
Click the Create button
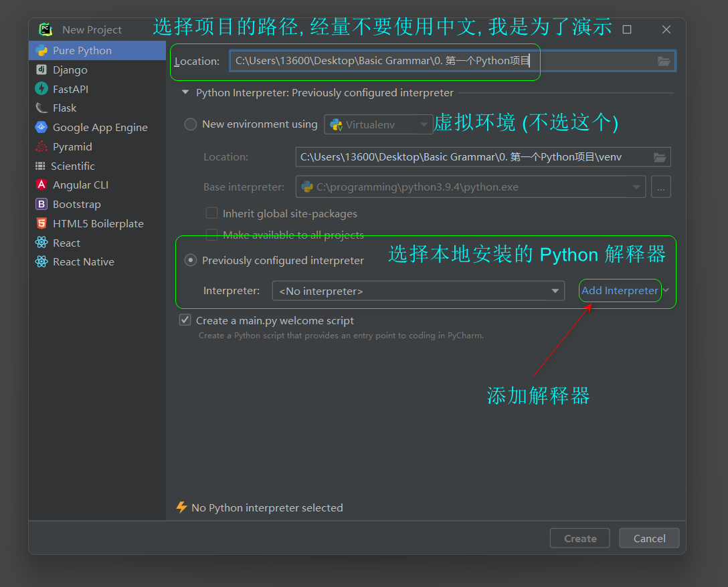[x=580, y=538]
